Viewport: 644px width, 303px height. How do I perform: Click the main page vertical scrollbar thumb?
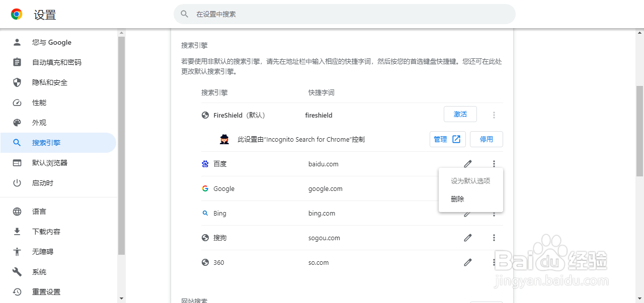[639, 131]
